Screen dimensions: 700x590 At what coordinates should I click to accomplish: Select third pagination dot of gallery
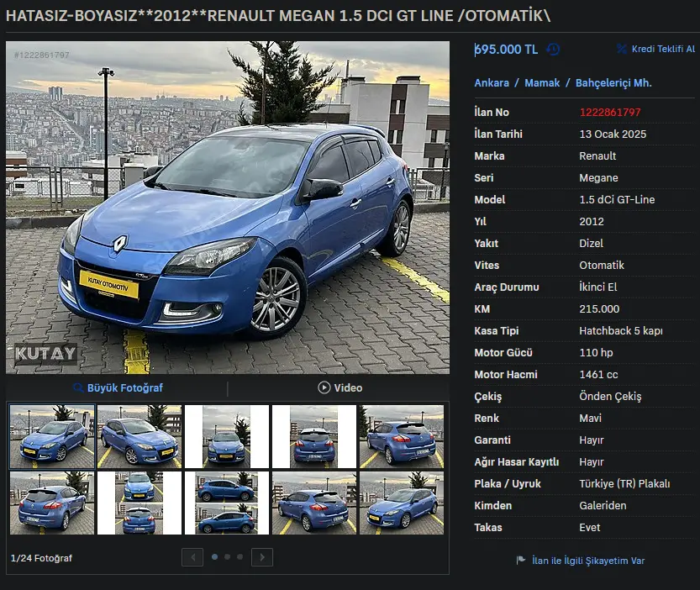(239, 557)
